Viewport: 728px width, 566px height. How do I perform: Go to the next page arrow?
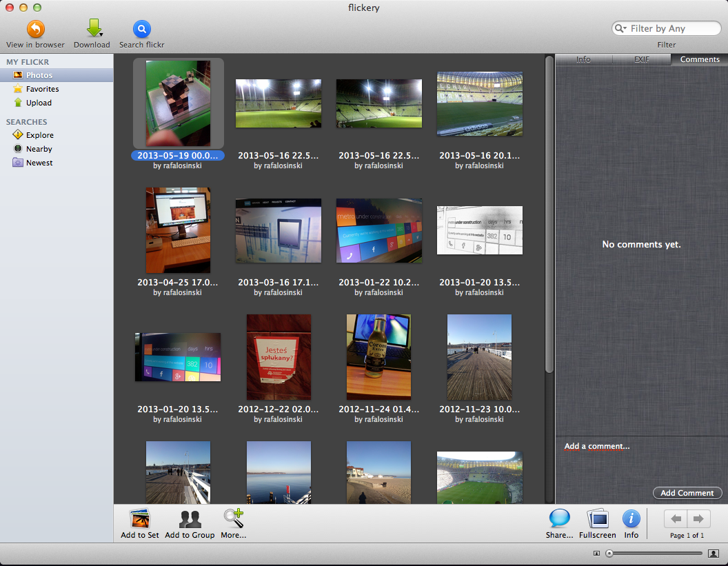[698, 518]
